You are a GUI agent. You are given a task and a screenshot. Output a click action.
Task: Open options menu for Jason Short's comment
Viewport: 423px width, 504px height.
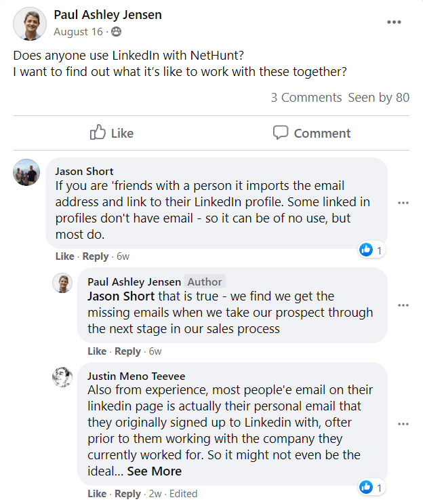pos(403,203)
